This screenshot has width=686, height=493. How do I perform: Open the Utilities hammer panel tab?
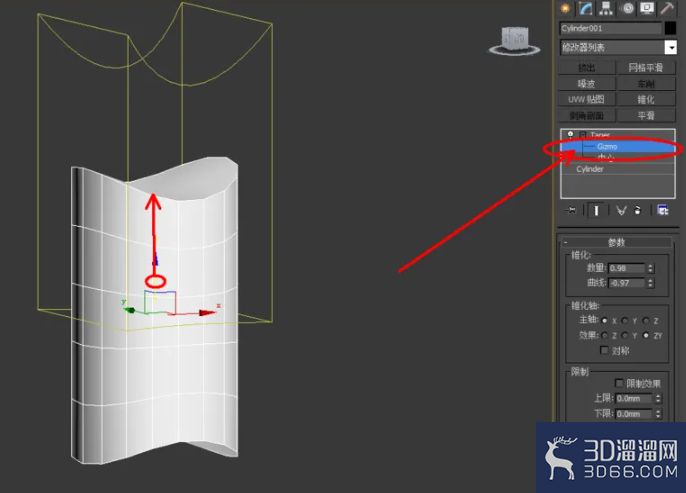667,8
